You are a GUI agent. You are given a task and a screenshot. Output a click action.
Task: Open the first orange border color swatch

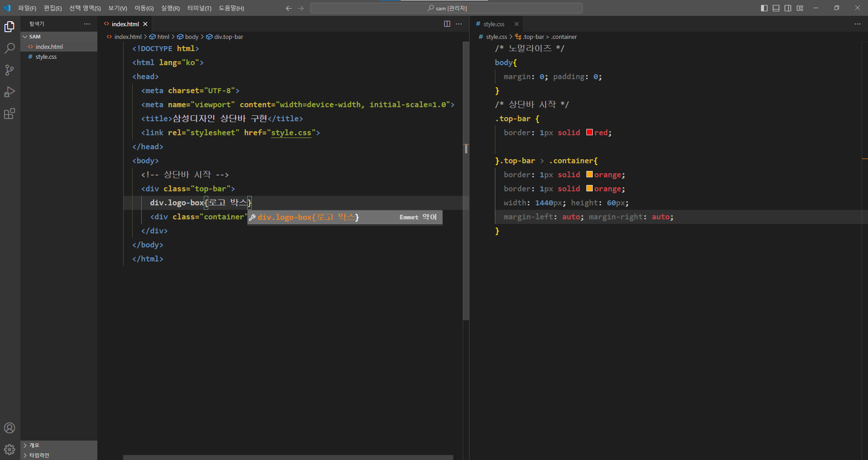pyautogui.click(x=589, y=174)
